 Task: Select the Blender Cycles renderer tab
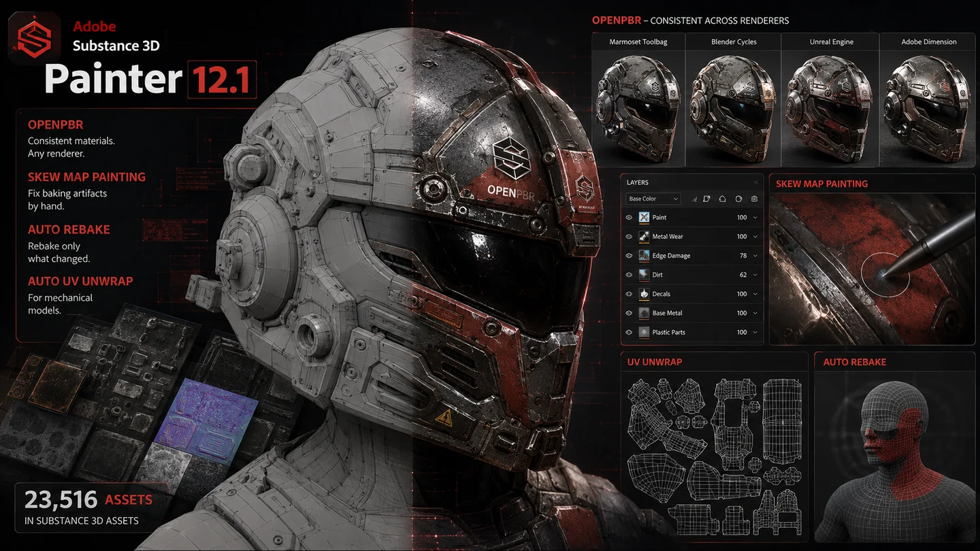coord(734,41)
